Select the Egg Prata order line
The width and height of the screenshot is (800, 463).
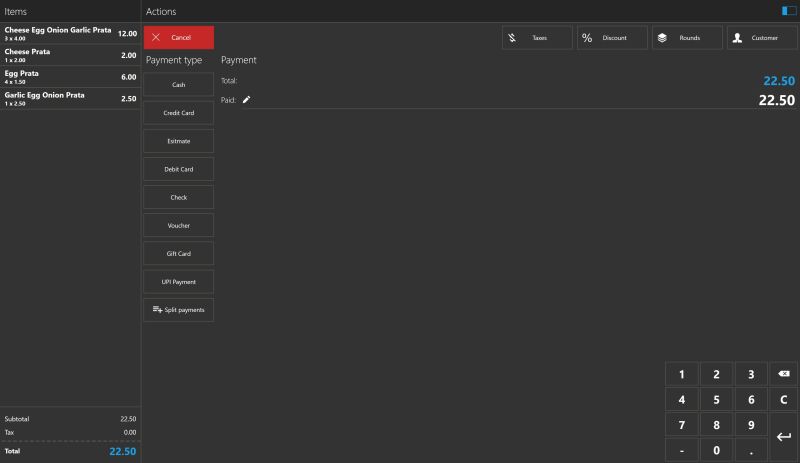(x=70, y=77)
